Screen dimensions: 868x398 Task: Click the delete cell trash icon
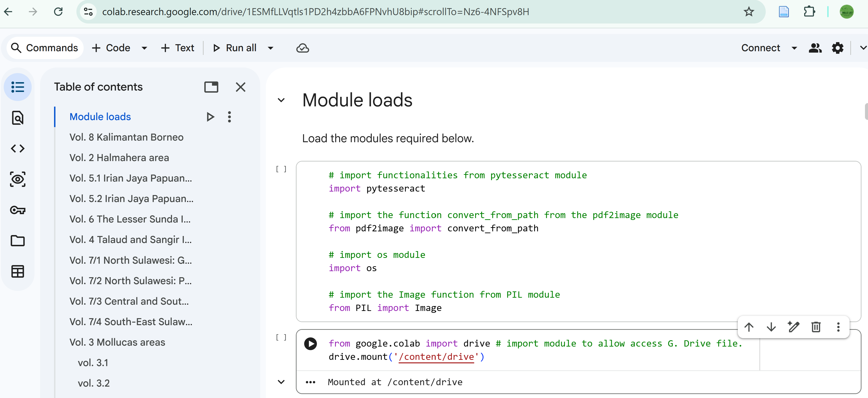[816, 327]
